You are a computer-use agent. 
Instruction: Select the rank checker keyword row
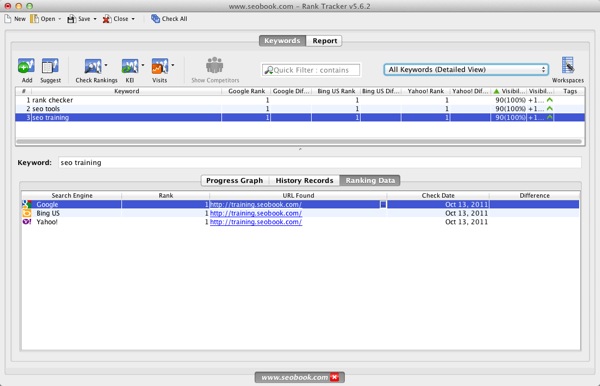point(300,100)
